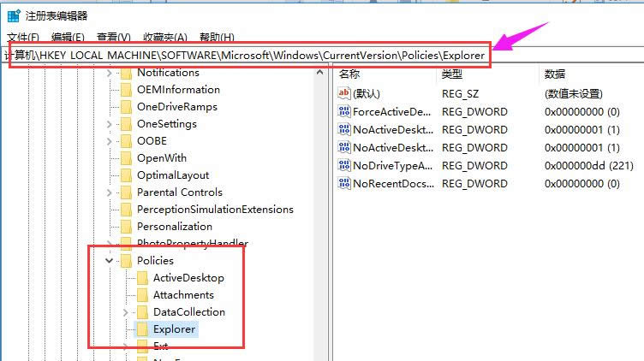Viewport: 644px width, 361px height.
Task: Expand the Notifications tree node
Action: click(x=110, y=74)
